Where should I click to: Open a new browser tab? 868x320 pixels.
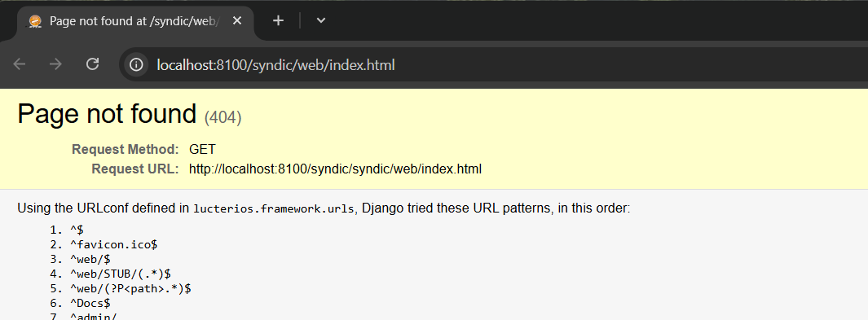(279, 21)
